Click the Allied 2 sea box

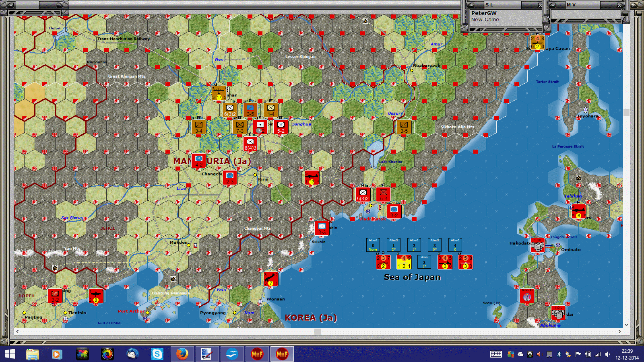point(414,245)
